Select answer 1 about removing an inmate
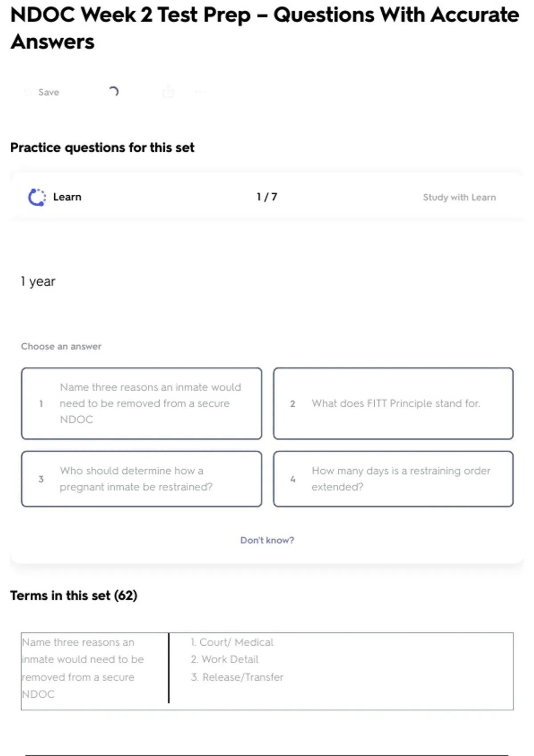The width and height of the screenshot is (534, 756). click(x=142, y=403)
